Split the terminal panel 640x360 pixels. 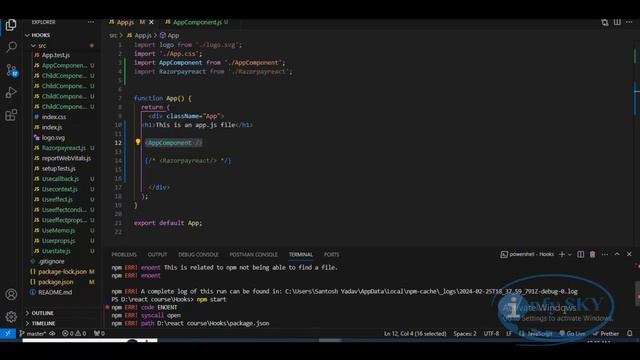pos(580,254)
